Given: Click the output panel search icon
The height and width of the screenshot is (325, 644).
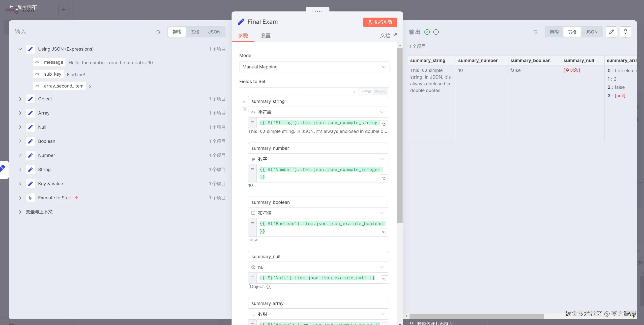Looking at the screenshot, I should pos(535,32).
